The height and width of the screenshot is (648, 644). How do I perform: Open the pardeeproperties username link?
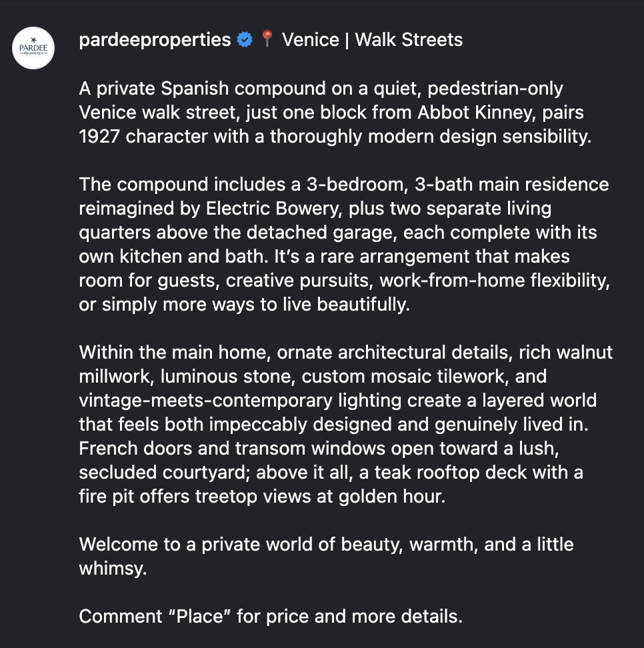(x=155, y=40)
